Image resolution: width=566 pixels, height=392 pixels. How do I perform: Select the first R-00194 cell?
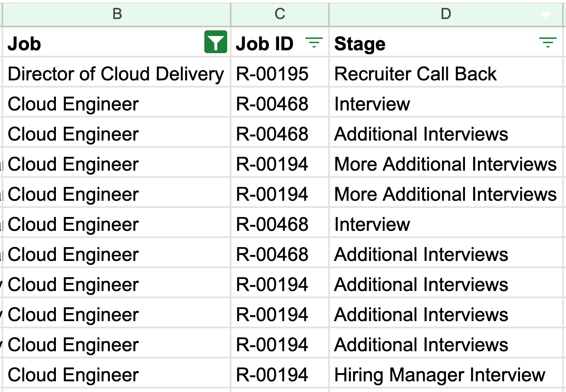(x=272, y=164)
